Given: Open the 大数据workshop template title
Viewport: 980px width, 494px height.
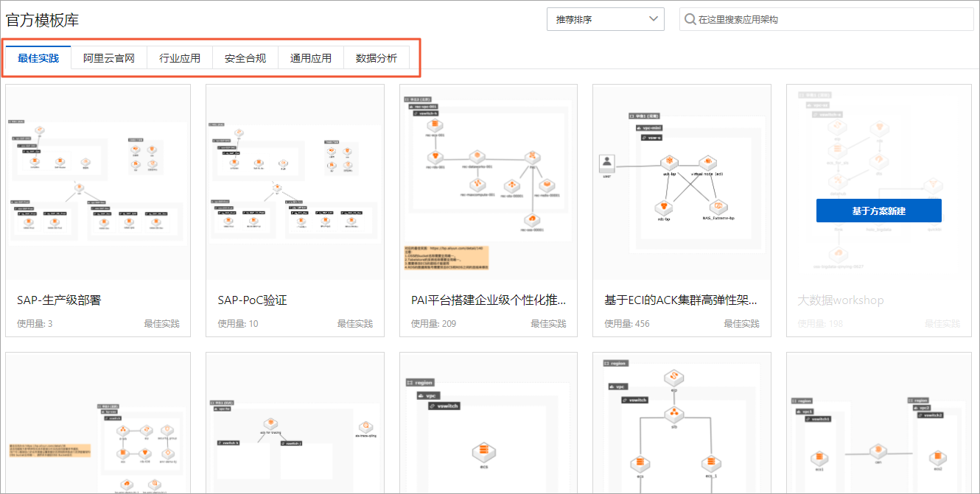Looking at the screenshot, I should 841,300.
